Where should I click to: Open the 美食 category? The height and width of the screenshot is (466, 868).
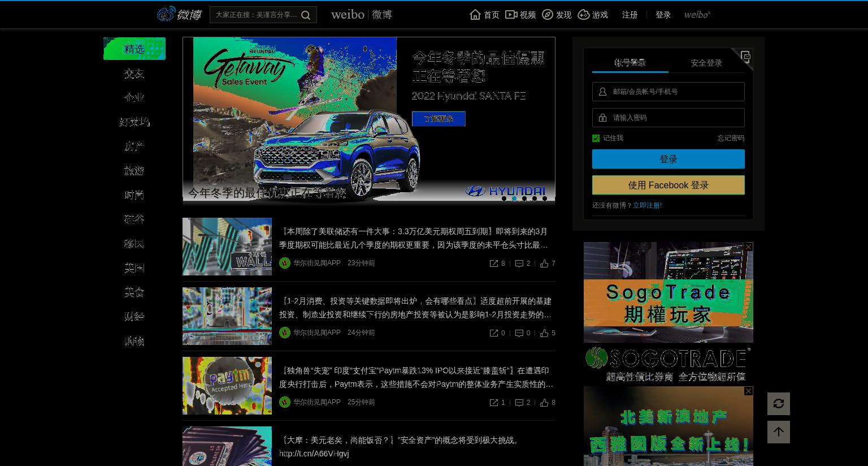pos(134,292)
